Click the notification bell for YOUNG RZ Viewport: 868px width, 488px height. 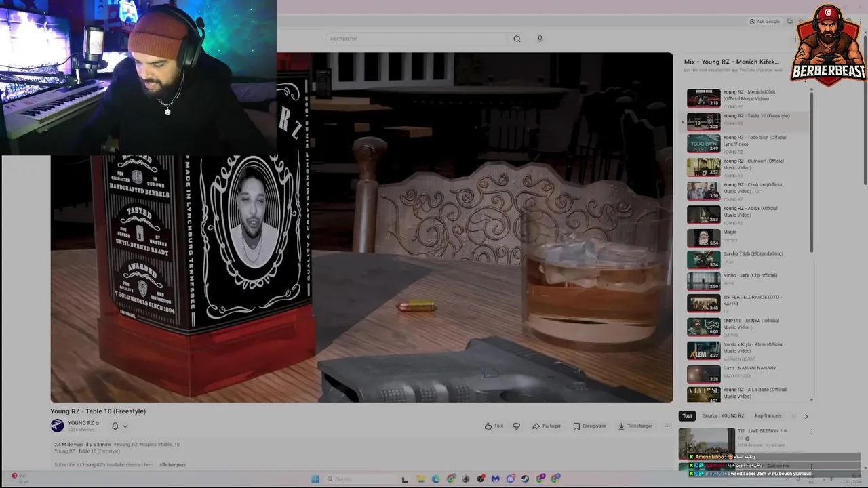coord(115,426)
